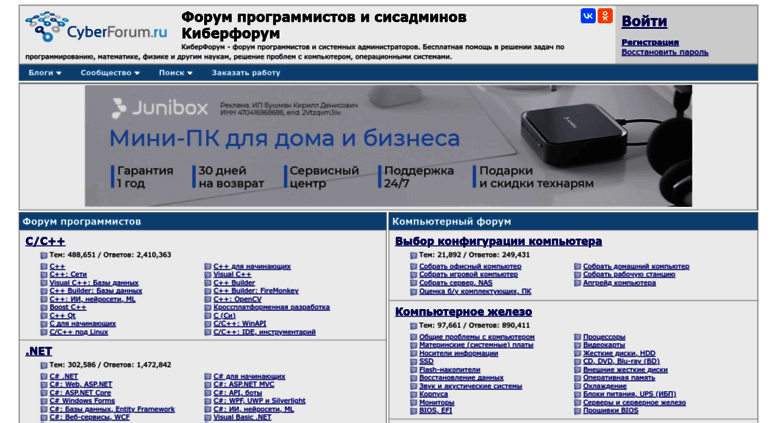Image resolution: width=777 pixels, height=423 pixels.
Task: Click the forum icon beside Оперативная память
Action: [577, 378]
